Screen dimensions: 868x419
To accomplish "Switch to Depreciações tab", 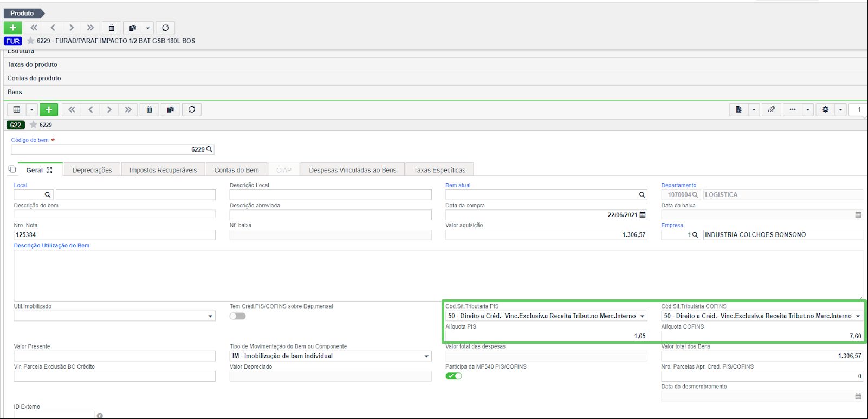I will coord(92,170).
